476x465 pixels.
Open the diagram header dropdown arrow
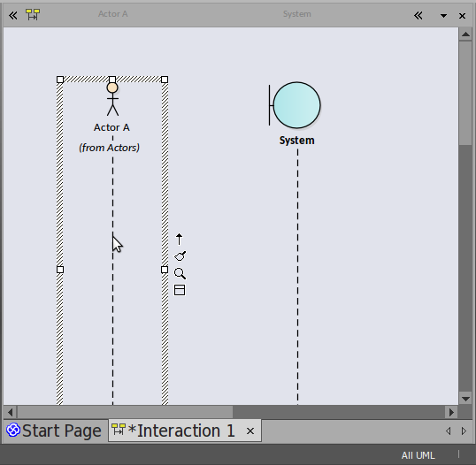click(443, 16)
